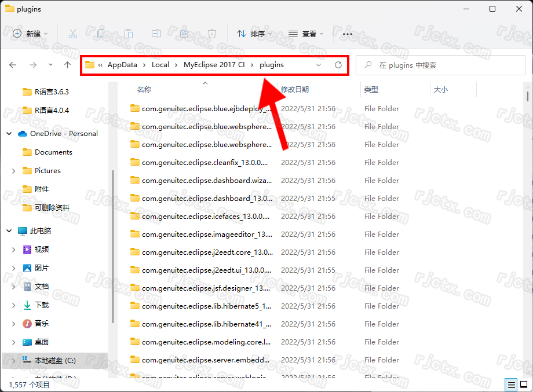Sort by 修改日期 column header

pyautogui.click(x=295, y=90)
